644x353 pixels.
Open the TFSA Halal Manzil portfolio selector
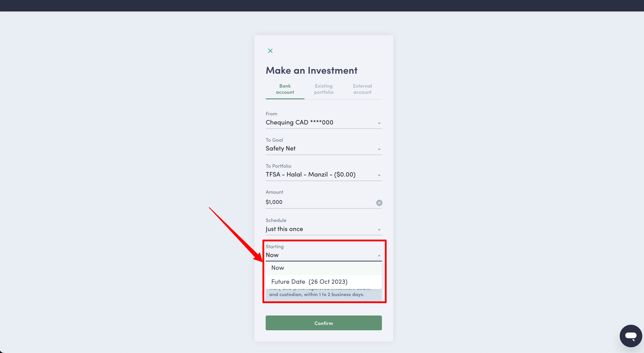[311, 175]
